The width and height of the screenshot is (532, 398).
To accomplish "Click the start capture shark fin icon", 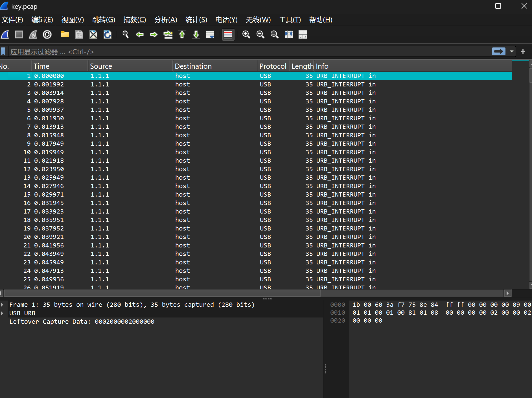I will coord(5,34).
